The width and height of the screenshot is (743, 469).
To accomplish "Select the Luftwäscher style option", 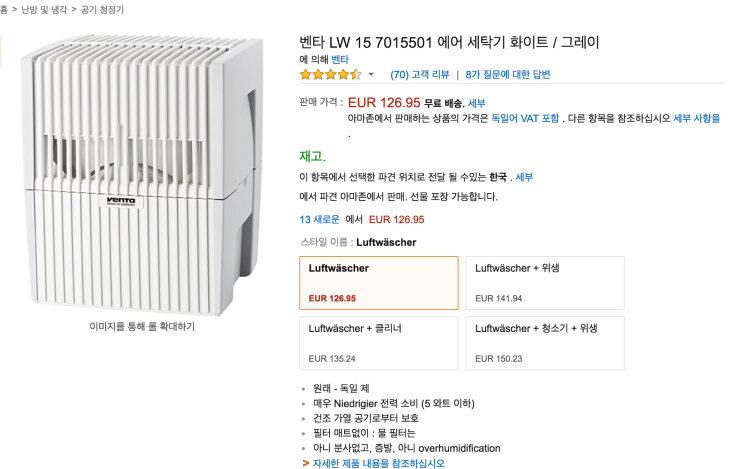I will [378, 282].
